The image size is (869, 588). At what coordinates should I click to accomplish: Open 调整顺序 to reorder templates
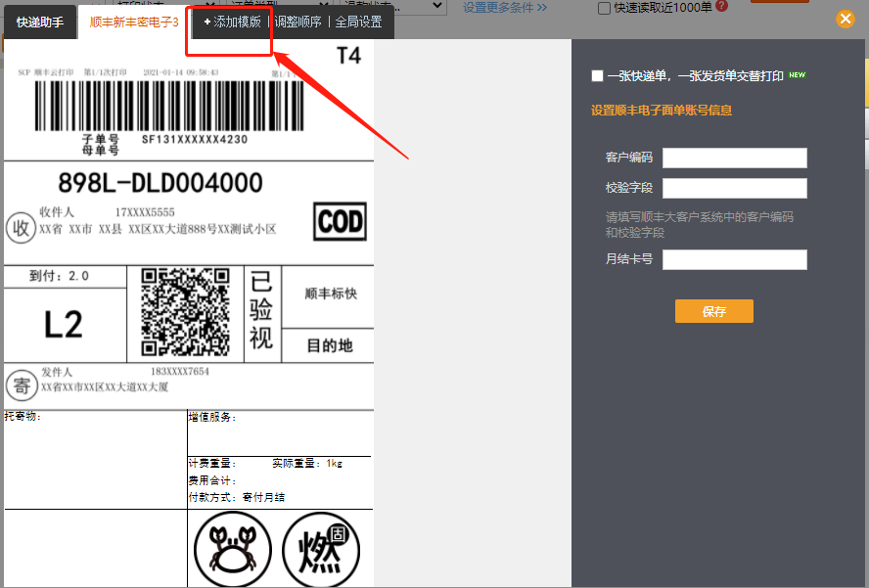297,22
